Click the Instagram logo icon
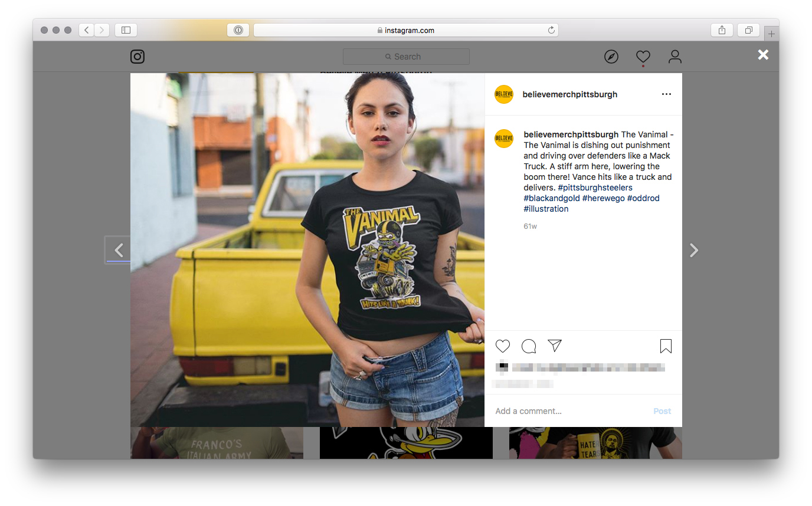This screenshot has width=812, height=506. pos(137,57)
